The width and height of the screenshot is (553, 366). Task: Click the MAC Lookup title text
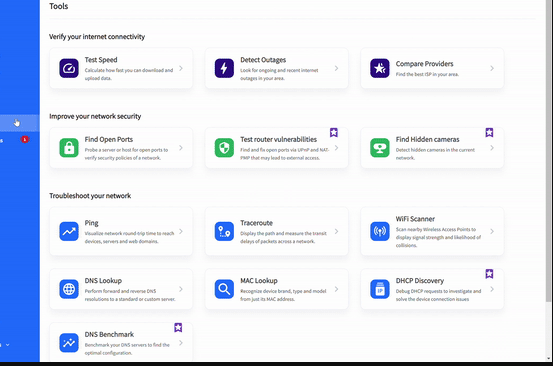tap(259, 281)
